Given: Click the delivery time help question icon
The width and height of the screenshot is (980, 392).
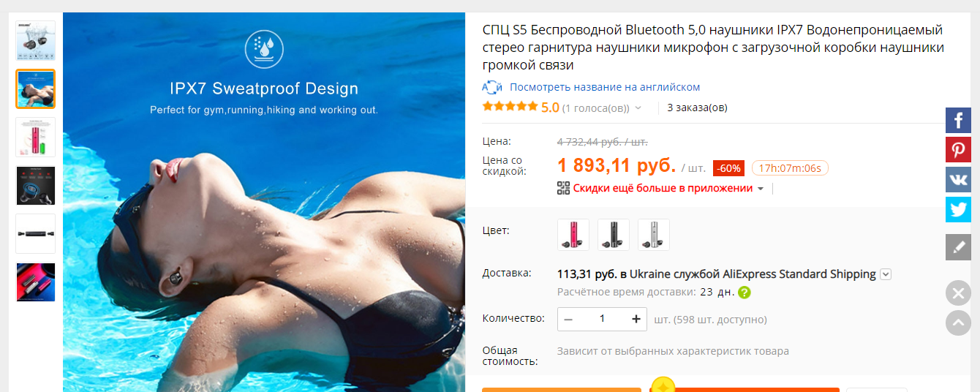Looking at the screenshot, I should (x=745, y=293).
